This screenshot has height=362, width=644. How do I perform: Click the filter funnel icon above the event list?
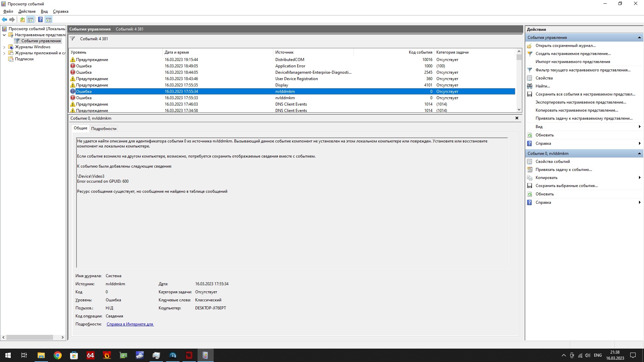72,39
